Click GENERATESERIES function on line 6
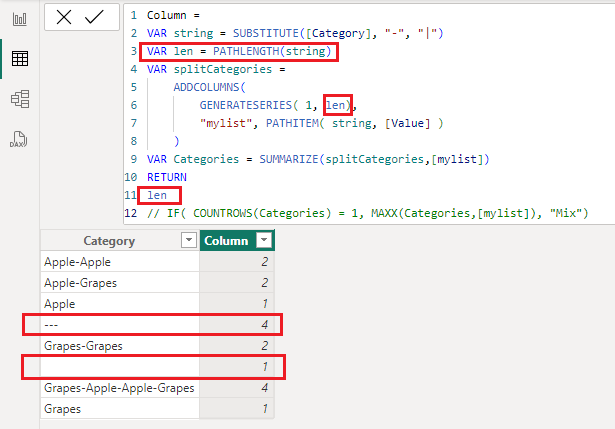 click(x=246, y=105)
